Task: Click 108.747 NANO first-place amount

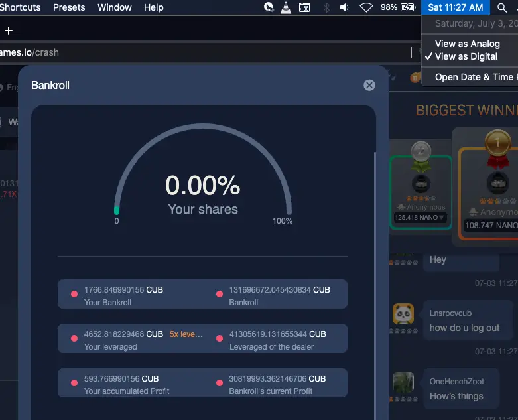Action: click(491, 226)
